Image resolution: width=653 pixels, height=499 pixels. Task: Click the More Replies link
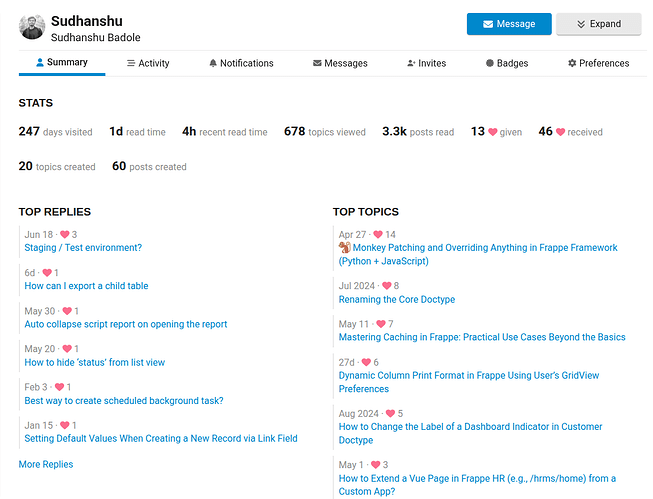(x=46, y=464)
